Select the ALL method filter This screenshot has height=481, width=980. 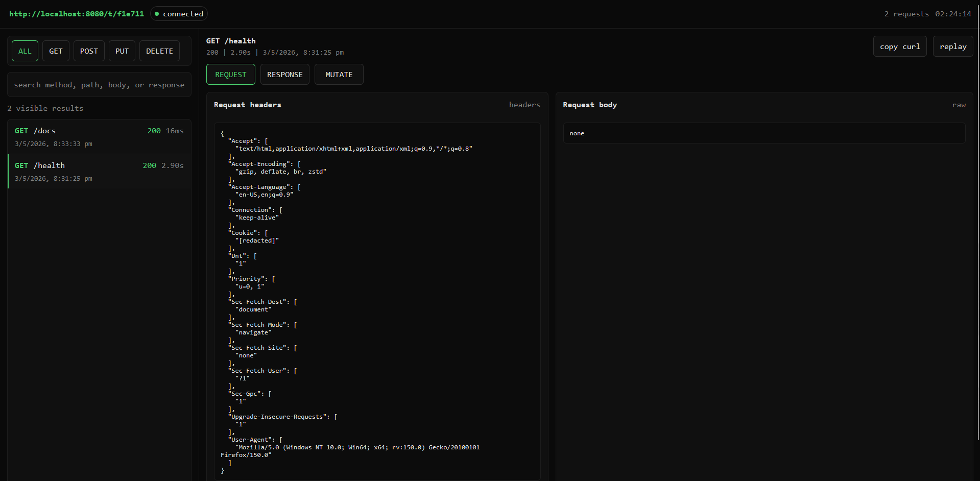[x=25, y=51]
